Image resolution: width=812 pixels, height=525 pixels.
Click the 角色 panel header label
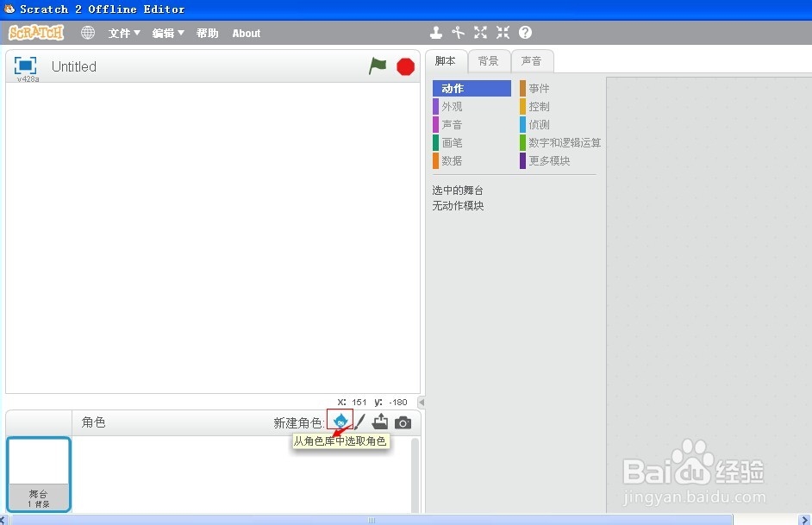point(94,422)
